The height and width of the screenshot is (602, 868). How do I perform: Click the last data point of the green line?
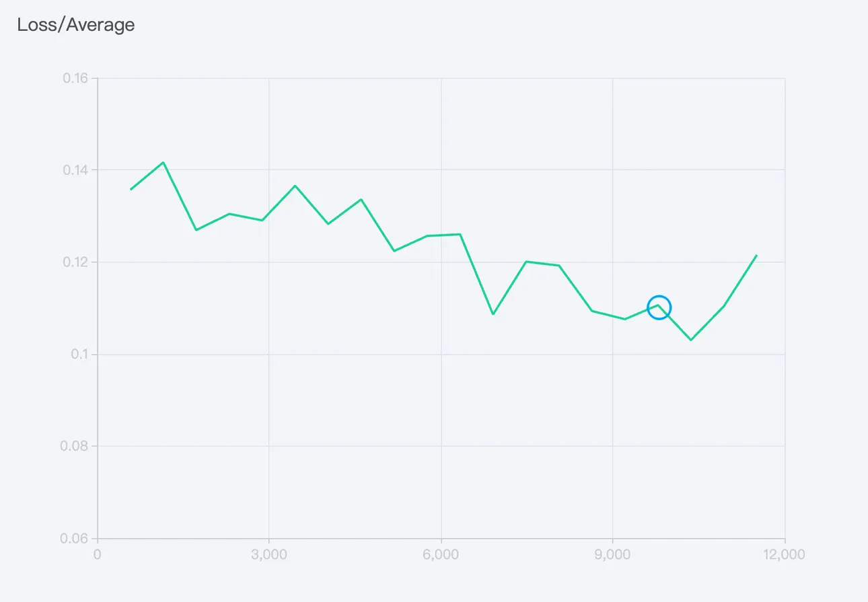point(757,255)
